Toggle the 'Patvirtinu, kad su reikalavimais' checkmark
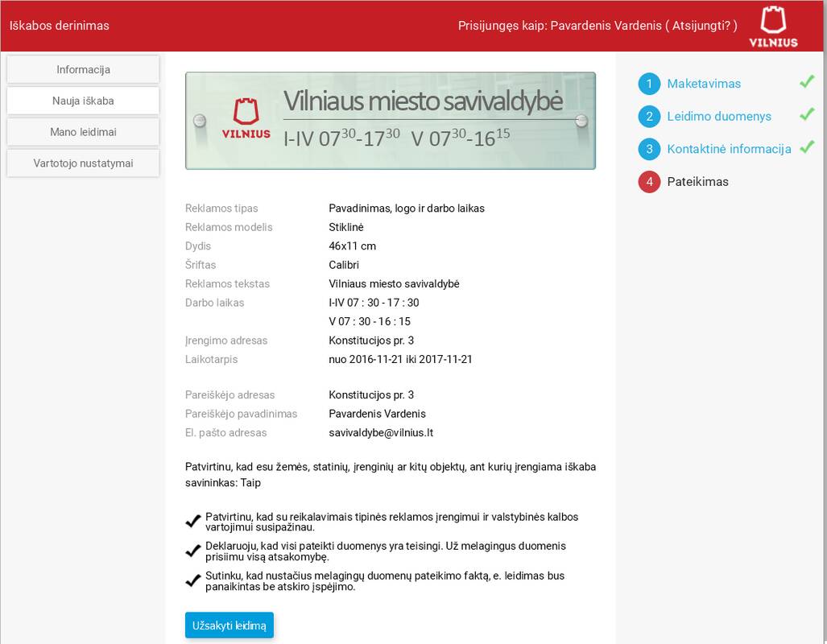Image resolution: width=827 pixels, height=644 pixels. pos(193,522)
